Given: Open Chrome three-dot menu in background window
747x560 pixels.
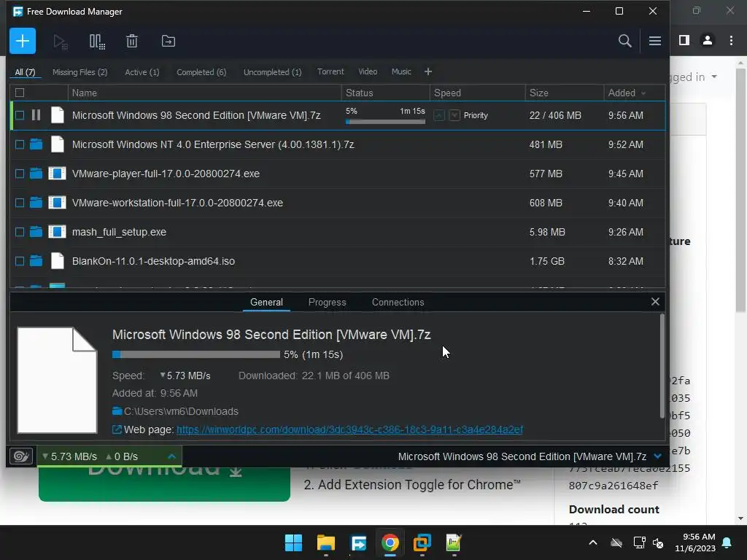Looking at the screenshot, I should click(731, 41).
